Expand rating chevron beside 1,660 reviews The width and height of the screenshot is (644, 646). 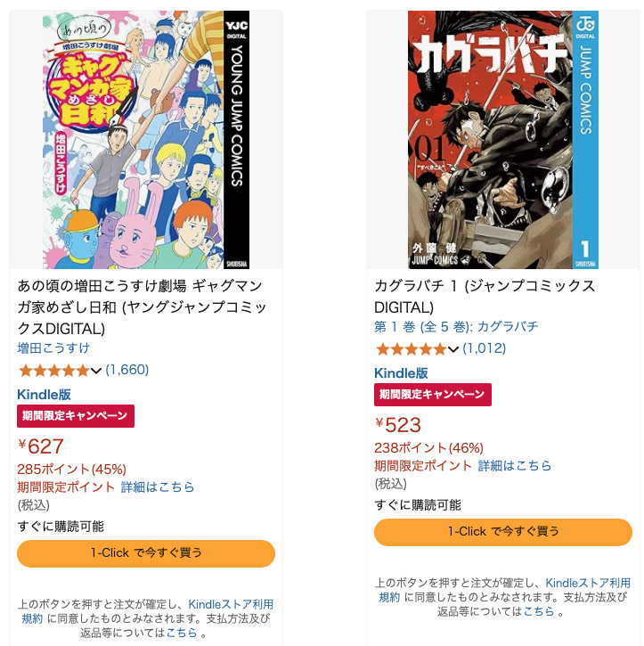pos(96,371)
